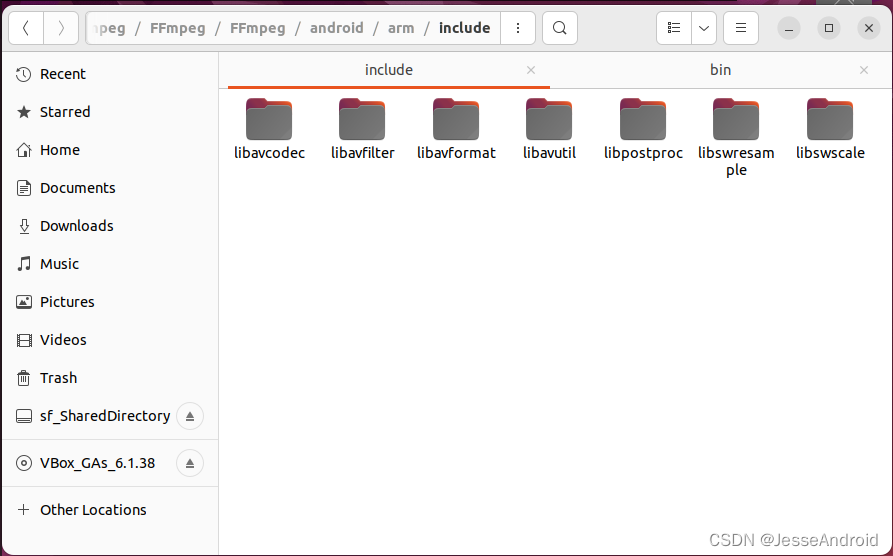This screenshot has width=893, height=556.
Task: Select the libavformat folder icon
Action: [456, 120]
